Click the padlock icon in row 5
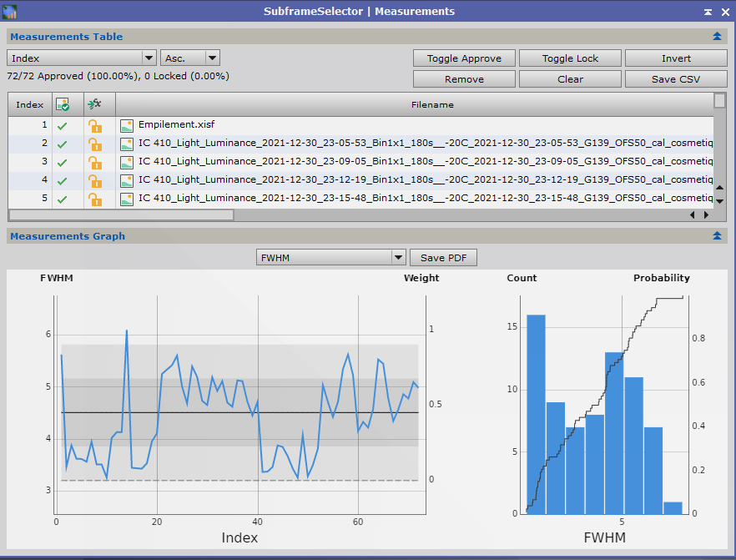 (95, 199)
